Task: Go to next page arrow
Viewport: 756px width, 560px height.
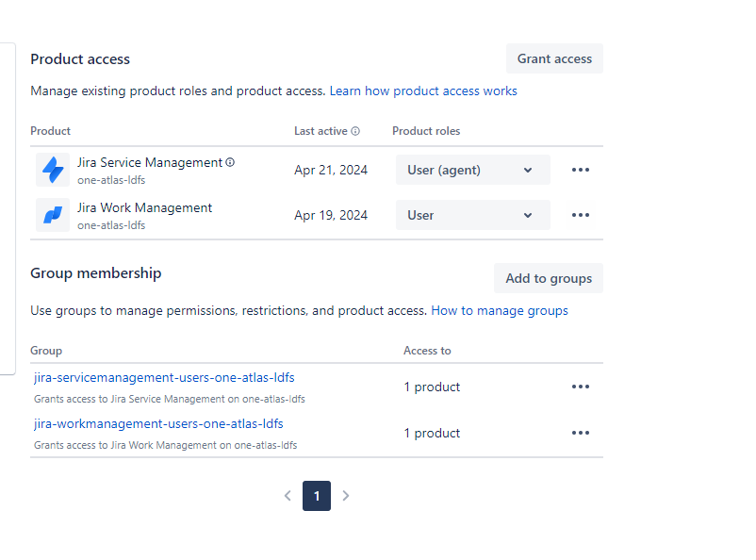Action: coord(346,495)
